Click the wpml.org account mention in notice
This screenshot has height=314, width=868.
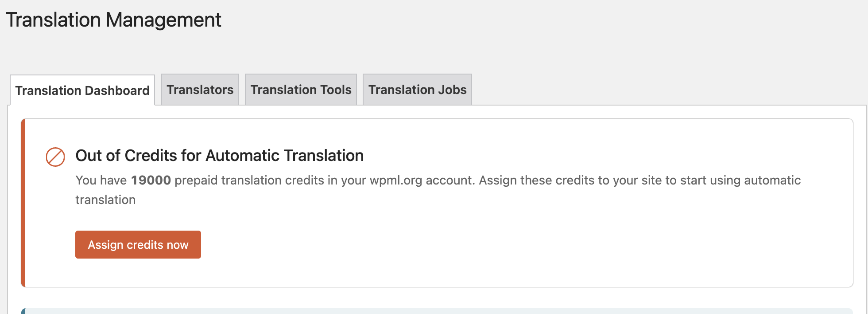pos(422,180)
